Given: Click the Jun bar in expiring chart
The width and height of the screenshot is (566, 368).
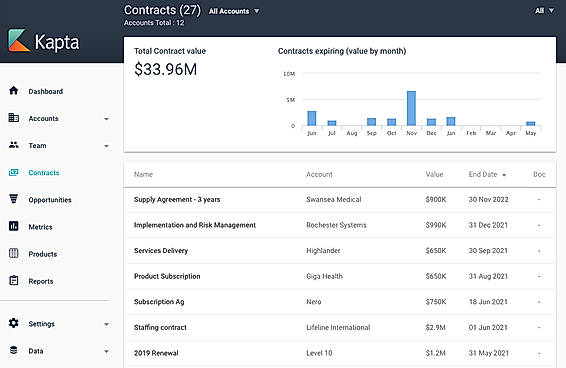Looking at the screenshot, I should 312,118.
